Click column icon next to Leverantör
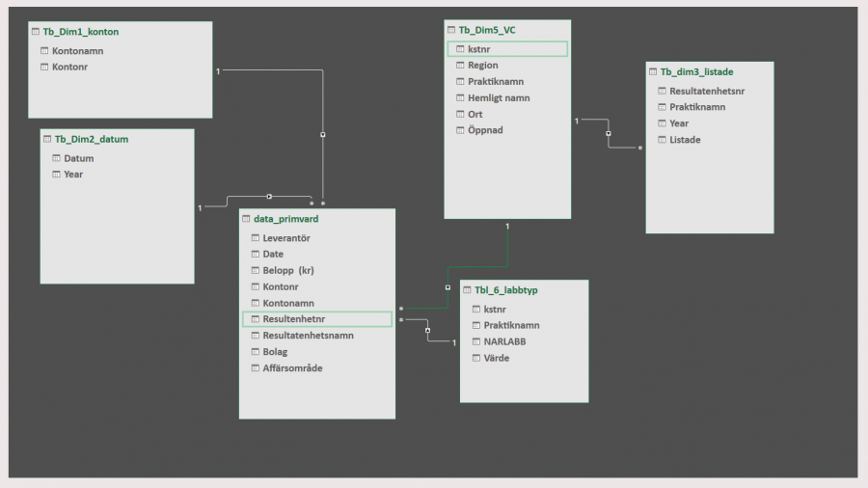The width and height of the screenshot is (868, 488). coord(256,238)
